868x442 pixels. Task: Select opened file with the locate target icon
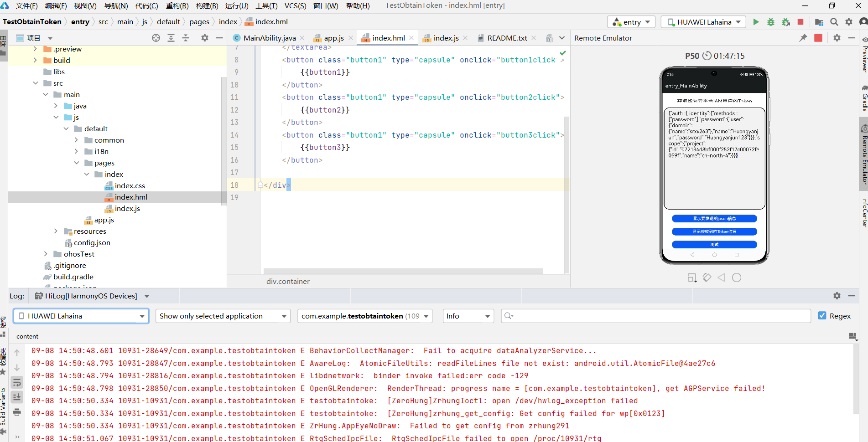[x=156, y=38]
